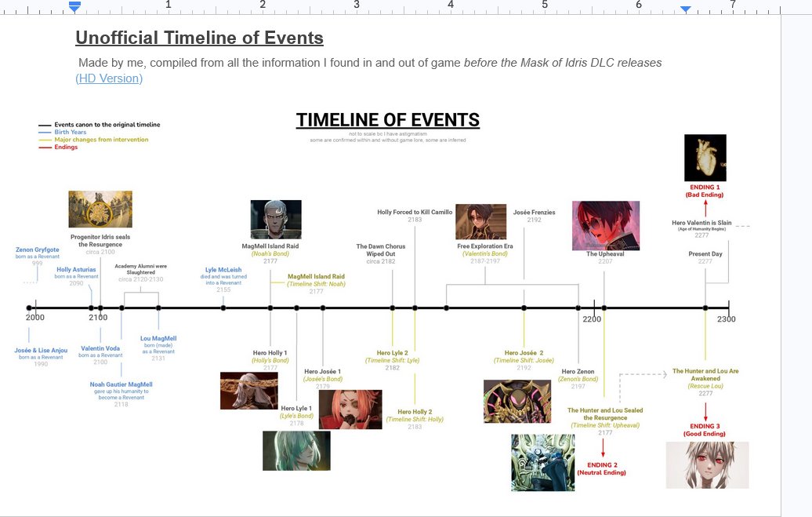
Task: Click the TIMELINE OF EVENTS title
Action: point(388,120)
